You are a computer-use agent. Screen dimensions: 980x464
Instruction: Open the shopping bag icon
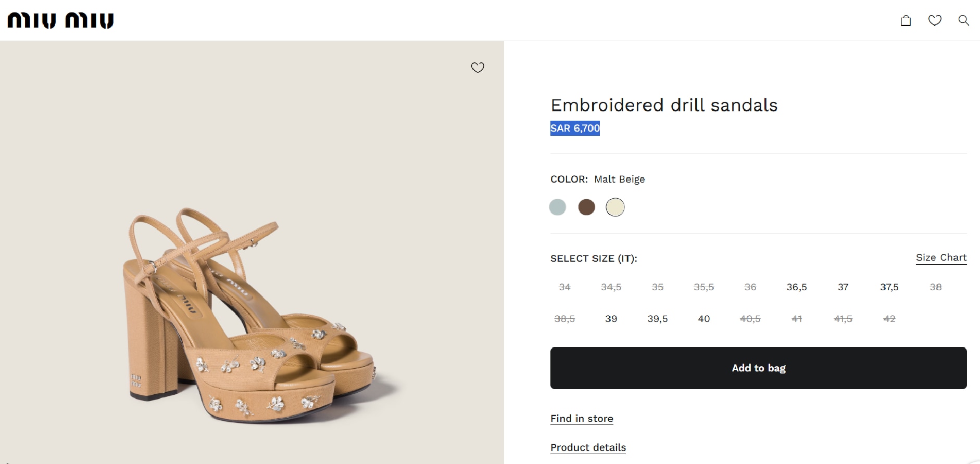point(906,20)
